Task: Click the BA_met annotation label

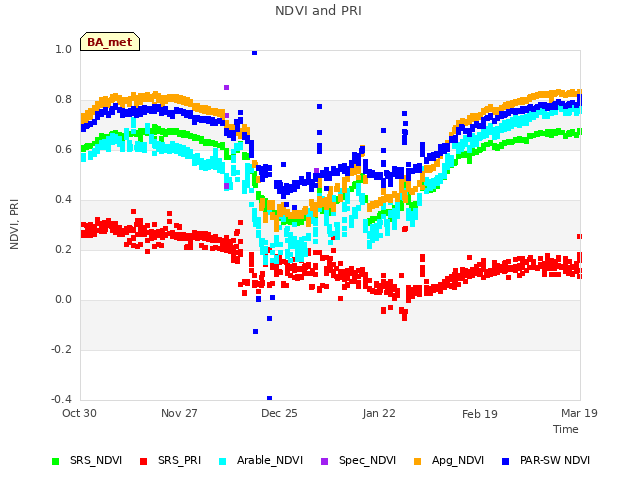Action: tap(110, 42)
